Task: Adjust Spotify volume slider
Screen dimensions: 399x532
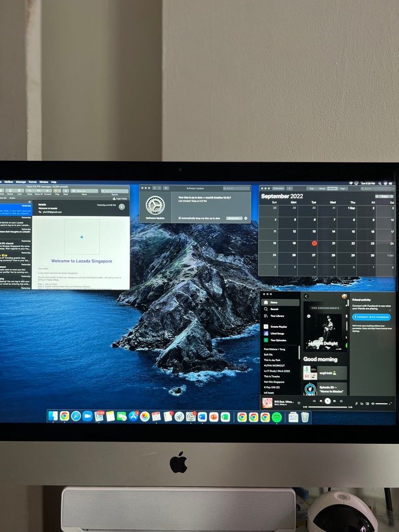Action: tap(382, 404)
